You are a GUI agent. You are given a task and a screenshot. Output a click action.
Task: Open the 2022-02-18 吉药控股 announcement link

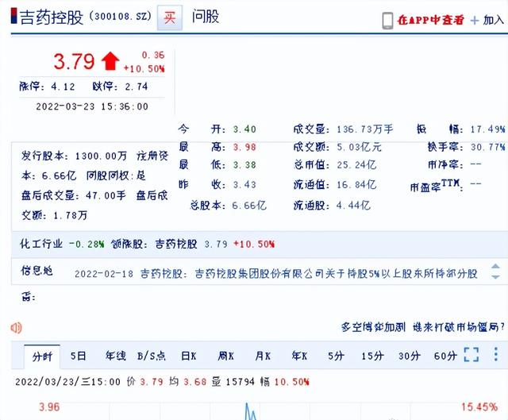[275, 274]
